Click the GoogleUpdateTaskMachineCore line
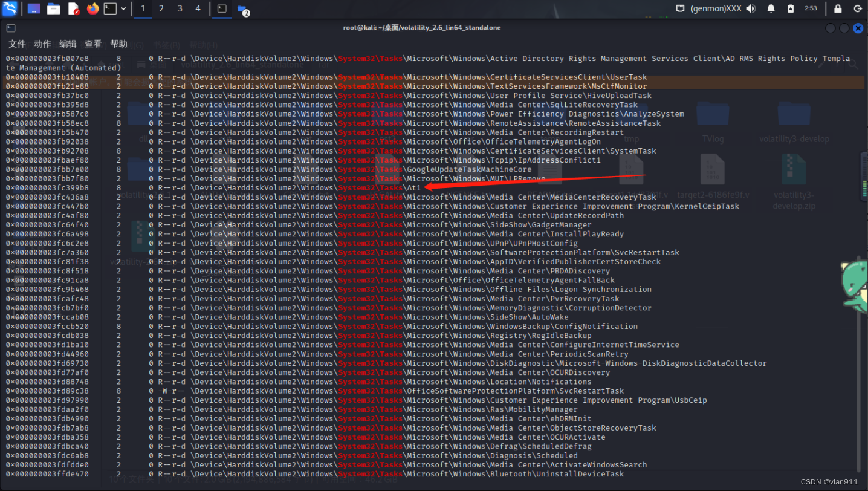This screenshot has width=868, height=491. [269, 169]
